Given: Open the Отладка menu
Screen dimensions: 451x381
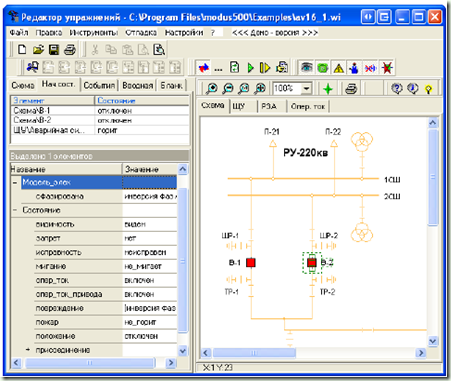Looking at the screenshot, I should (141, 32).
